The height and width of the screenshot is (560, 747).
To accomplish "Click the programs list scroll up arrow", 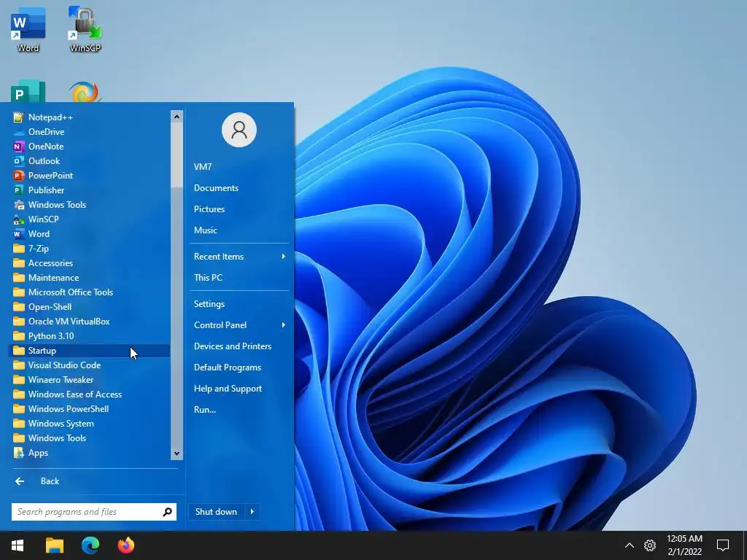I will [177, 116].
